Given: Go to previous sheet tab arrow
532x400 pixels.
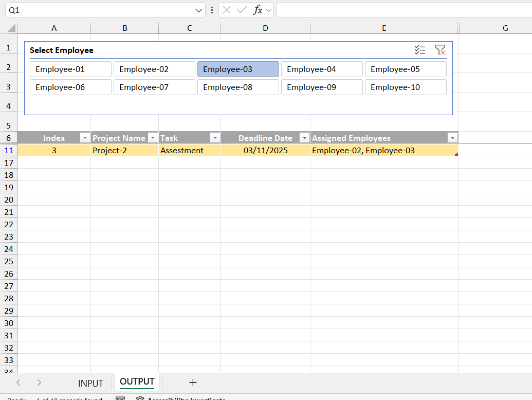Looking at the screenshot, I should coord(19,383).
